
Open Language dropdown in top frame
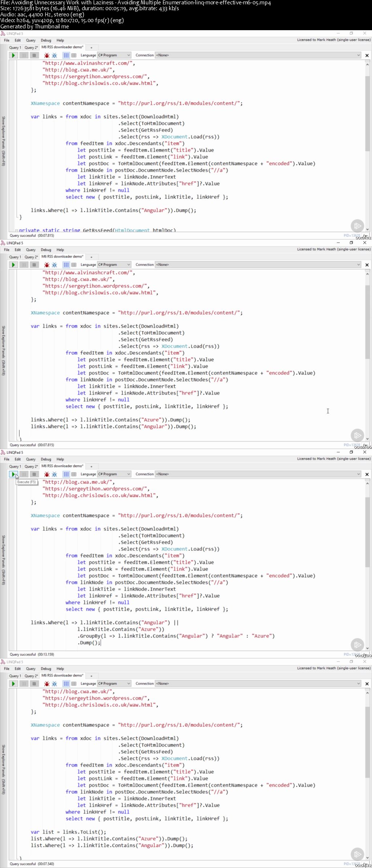click(114, 55)
